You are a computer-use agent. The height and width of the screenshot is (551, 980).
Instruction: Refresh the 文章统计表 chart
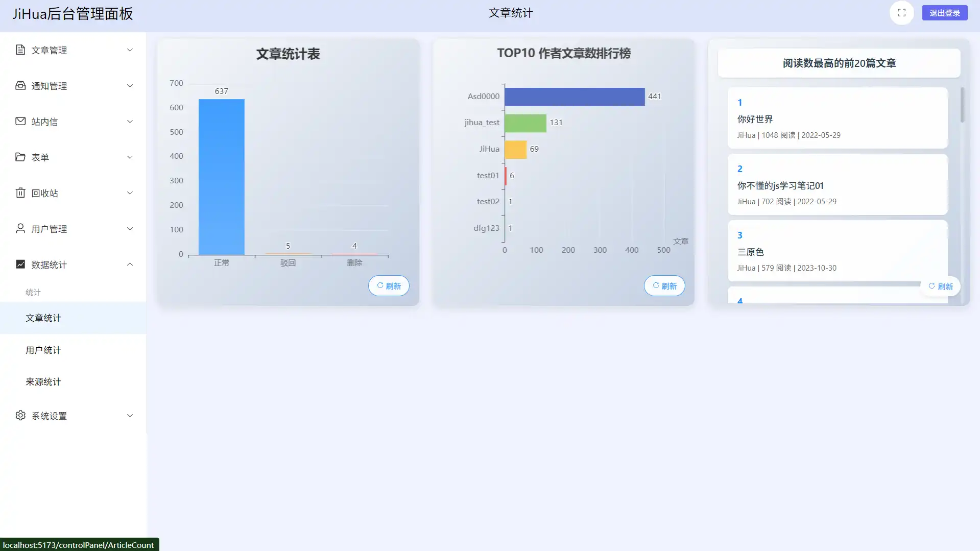click(x=388, y=285)
